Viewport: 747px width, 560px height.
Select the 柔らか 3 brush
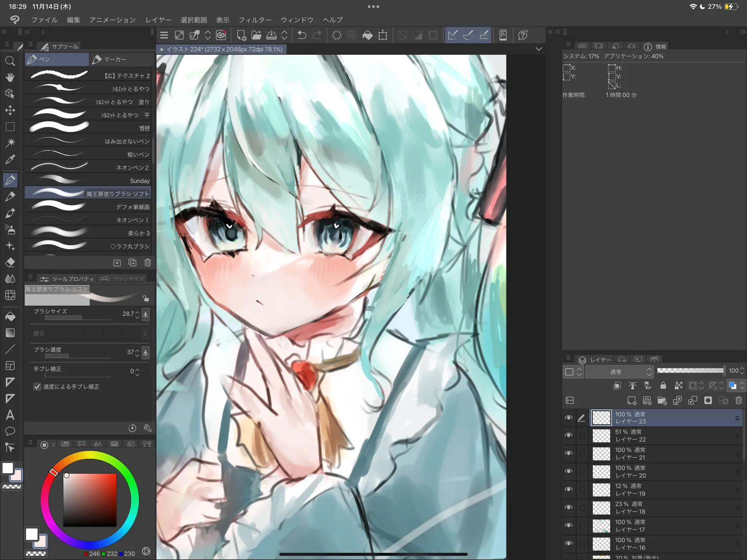[x=88, y=233]
